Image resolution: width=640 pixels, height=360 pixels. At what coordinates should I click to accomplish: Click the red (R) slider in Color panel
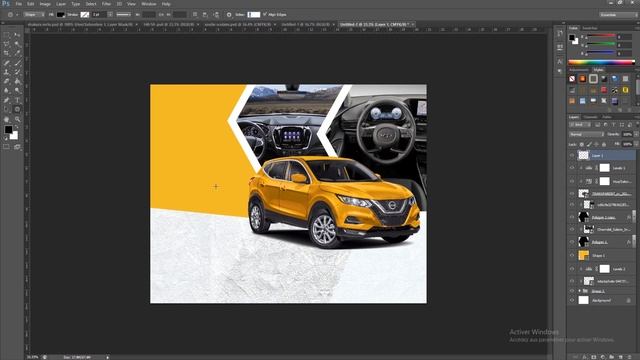[x=601, y=36]
